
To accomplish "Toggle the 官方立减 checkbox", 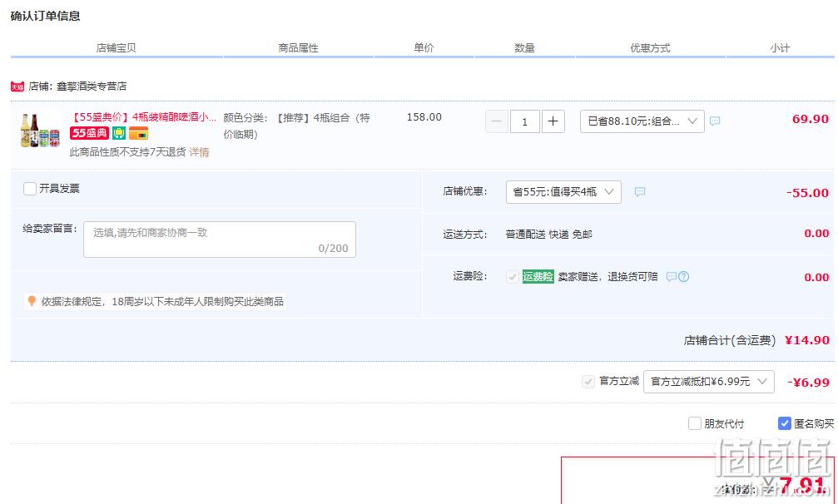I will [588, 381].
